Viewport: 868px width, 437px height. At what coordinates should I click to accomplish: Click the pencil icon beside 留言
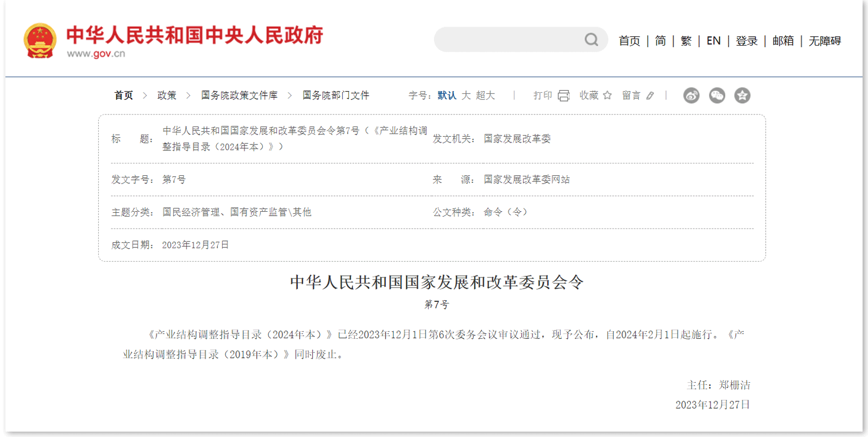click(x=650, y=96)
